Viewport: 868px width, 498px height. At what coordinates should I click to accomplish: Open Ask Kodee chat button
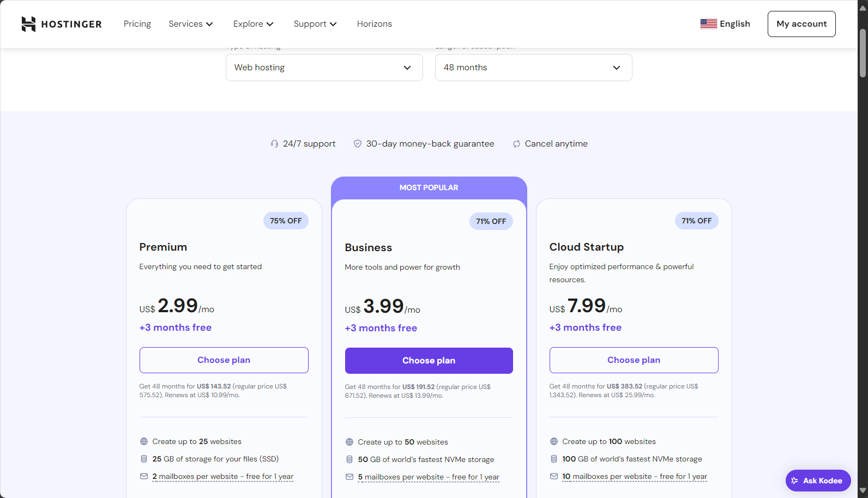818,481
